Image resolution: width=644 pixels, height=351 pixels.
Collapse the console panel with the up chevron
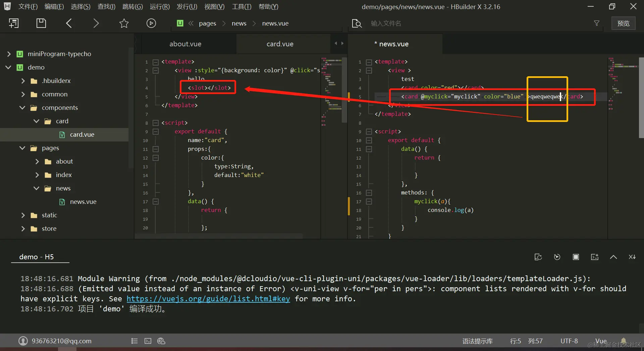coord(613,257)
